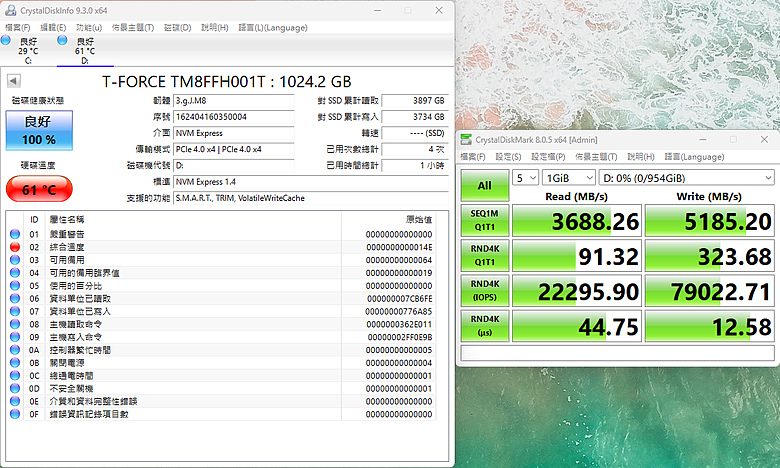The width and height of the screenshot is (780, 468).
Task: Click the CrystalDiskInfo title bar app icon
Action: (x=10, y=10)
